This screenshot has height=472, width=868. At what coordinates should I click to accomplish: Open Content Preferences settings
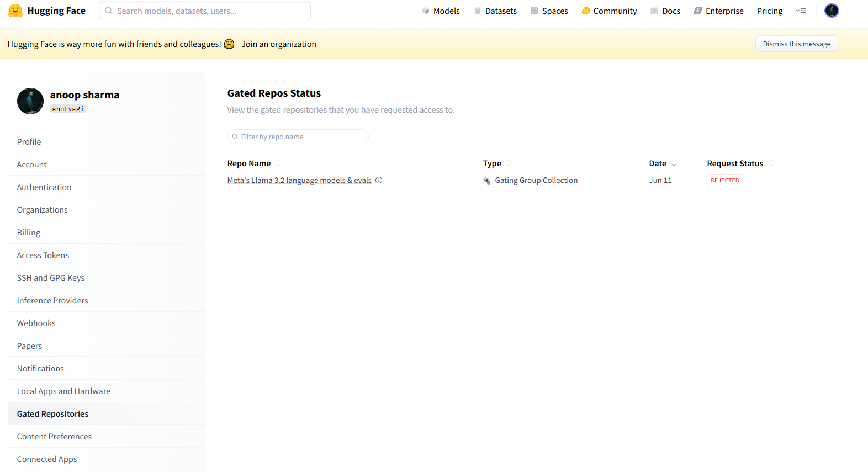point(107,437)
